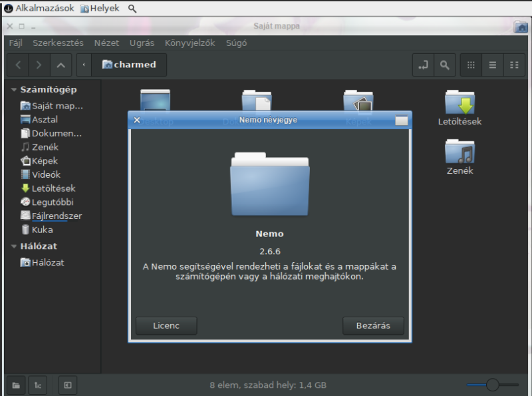
Task: Open the Szerkesztés menu
Action: click(58, 43)
